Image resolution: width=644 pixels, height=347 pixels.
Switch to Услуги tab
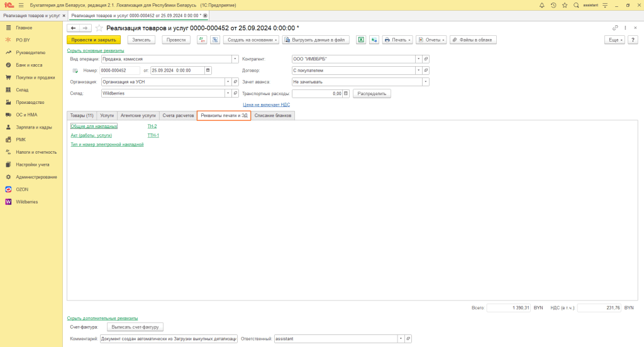click(x=107, y=115)
